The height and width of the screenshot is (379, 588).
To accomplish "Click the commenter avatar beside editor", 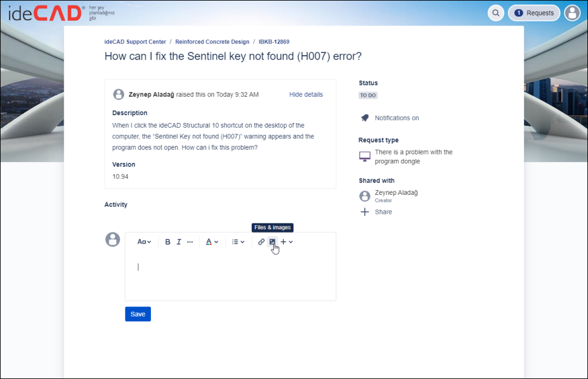I will click(112, 239).
